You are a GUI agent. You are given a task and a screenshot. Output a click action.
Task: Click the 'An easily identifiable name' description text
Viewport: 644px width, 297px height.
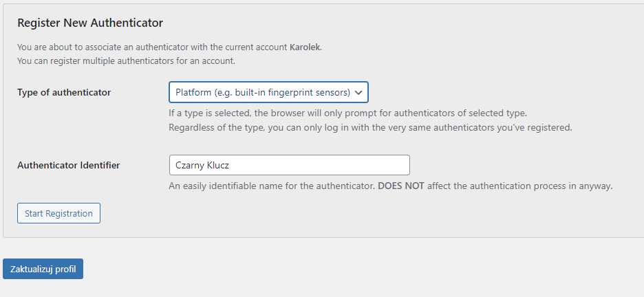(272, 186)
